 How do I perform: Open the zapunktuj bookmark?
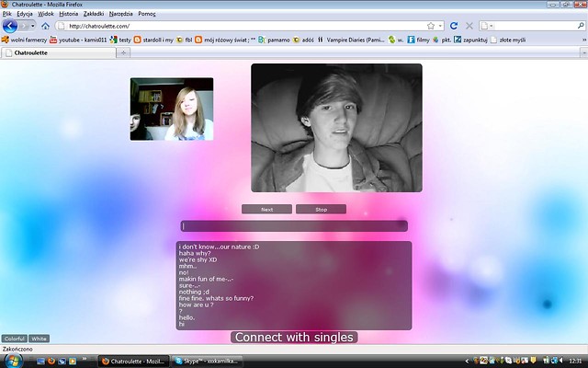tap(470, 40)
